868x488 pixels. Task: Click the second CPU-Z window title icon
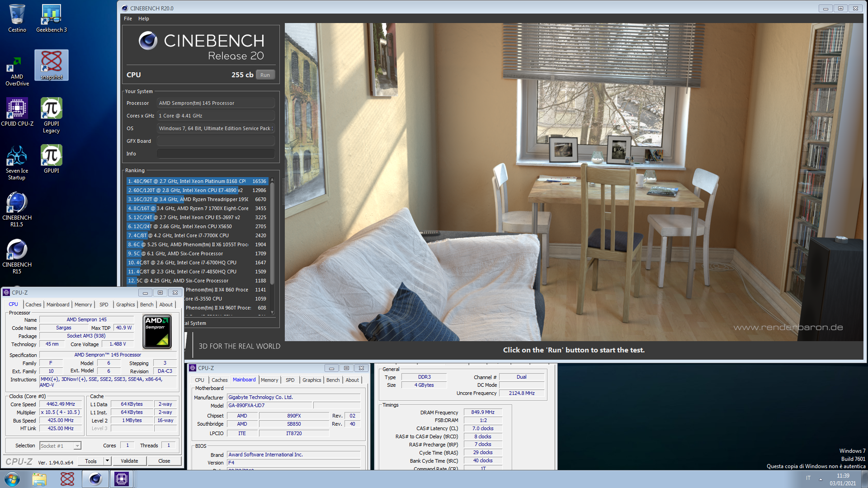point(193,368)
